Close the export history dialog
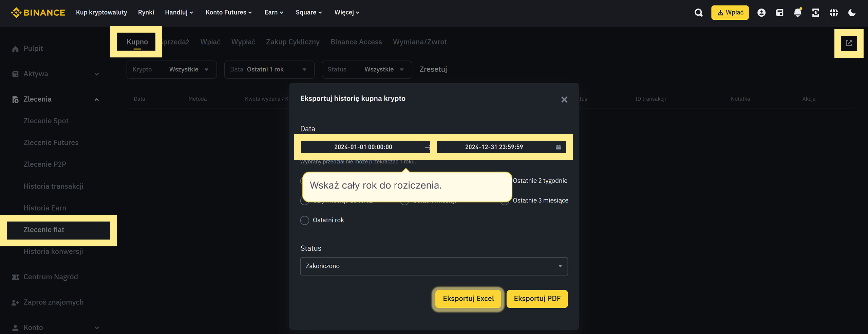 click(x=564, y=100)
